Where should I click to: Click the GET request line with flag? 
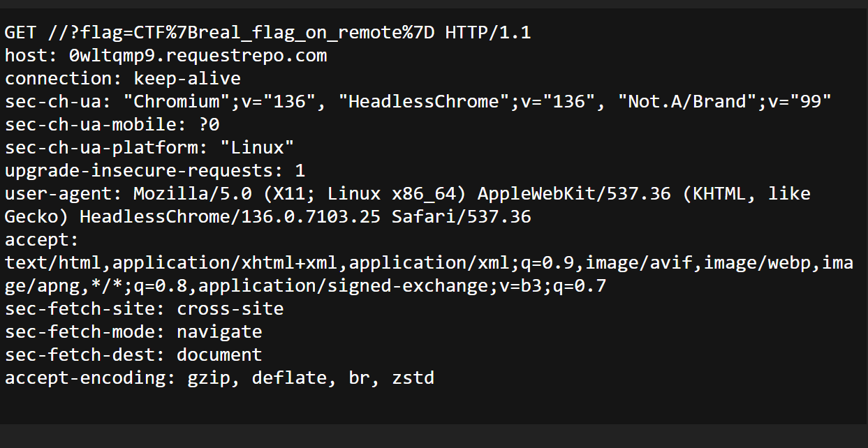point(268,32)
